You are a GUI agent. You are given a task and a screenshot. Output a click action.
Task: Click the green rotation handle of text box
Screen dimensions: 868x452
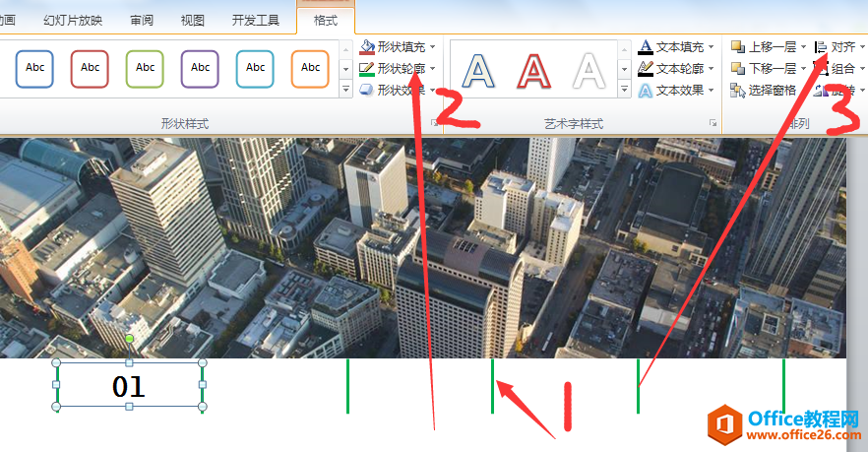tap(129, 339)
